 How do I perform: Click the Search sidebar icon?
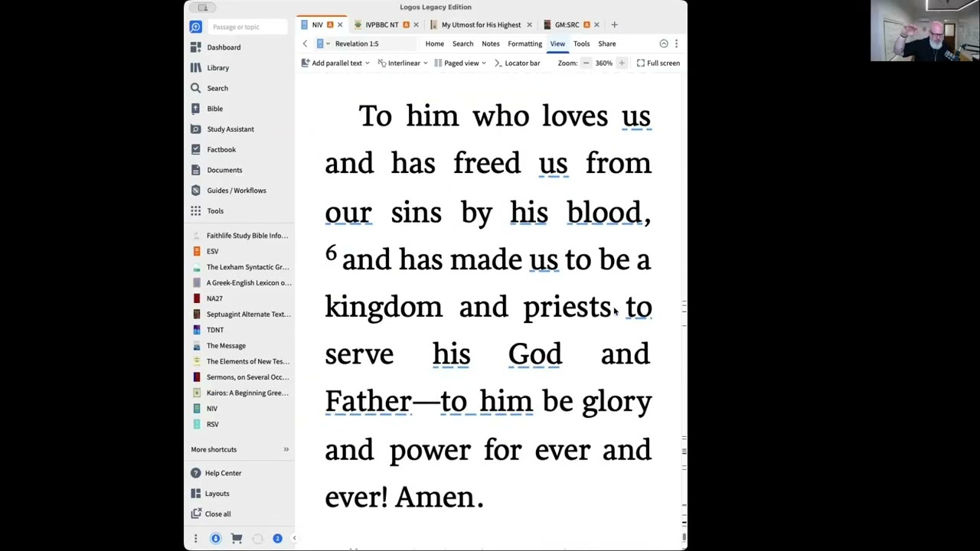pyautogui.click(x=196, y=88)
